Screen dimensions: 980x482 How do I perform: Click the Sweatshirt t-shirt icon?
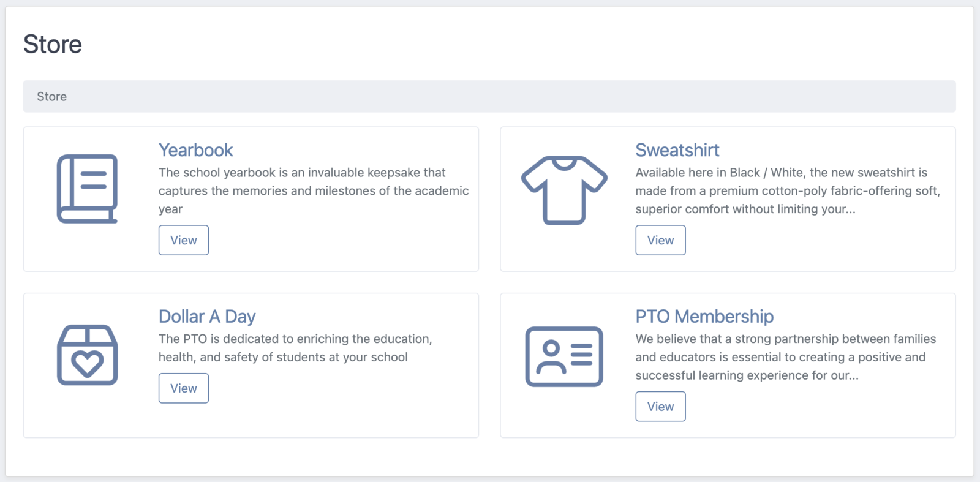564,190
